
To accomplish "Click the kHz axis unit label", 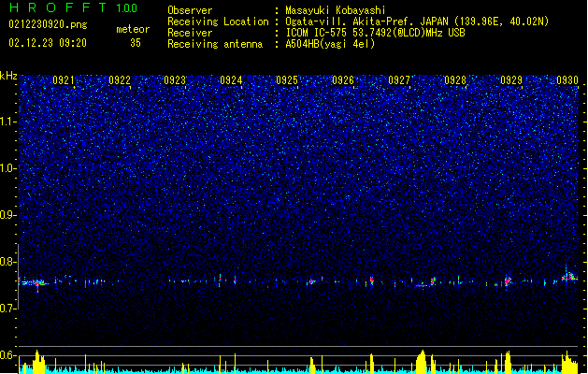I will (x=8, y=76).
